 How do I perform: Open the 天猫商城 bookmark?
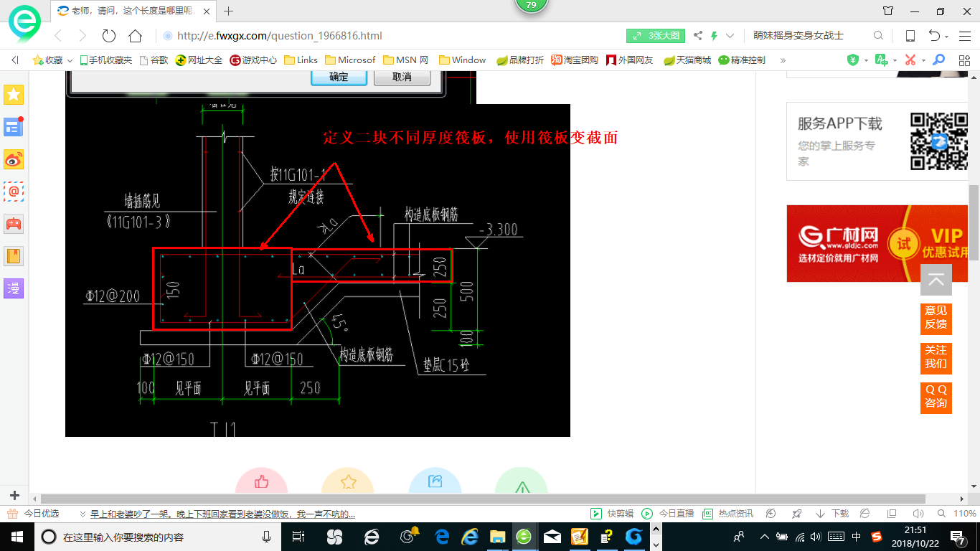click(x=687, y=60)
